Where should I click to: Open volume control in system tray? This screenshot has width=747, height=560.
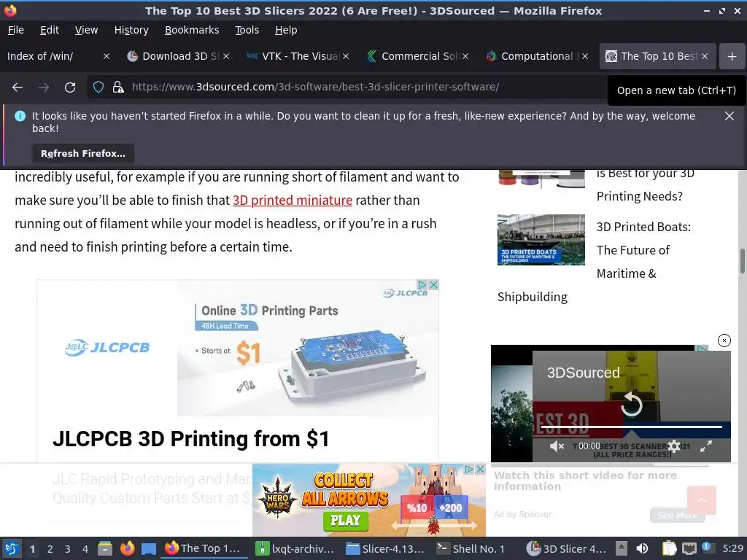tap(642, 548)
